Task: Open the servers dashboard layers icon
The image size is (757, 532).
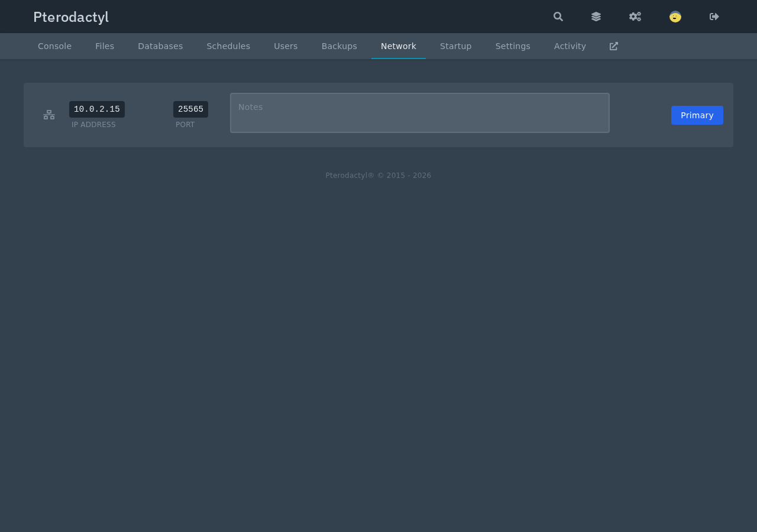Action: click(x=596, y=17)
